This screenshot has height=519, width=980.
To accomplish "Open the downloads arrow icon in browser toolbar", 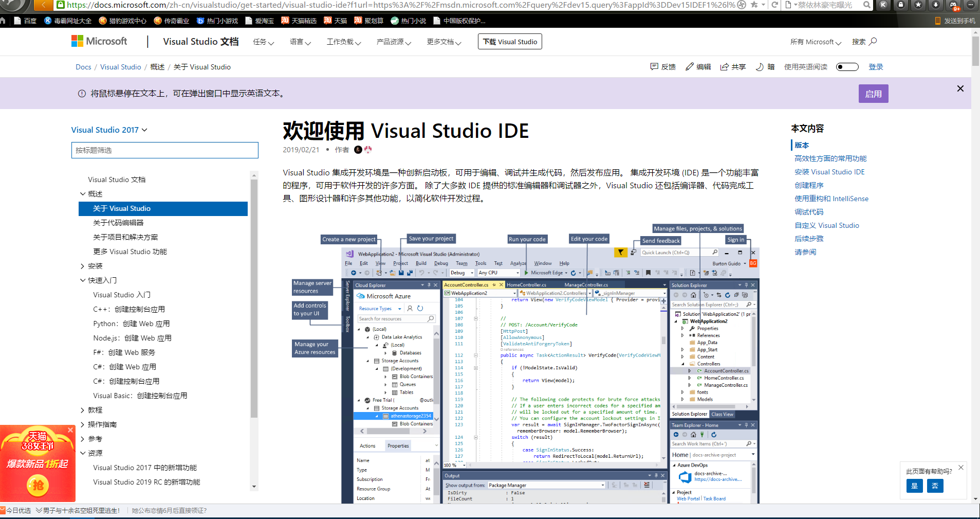I will coord(935,5).
